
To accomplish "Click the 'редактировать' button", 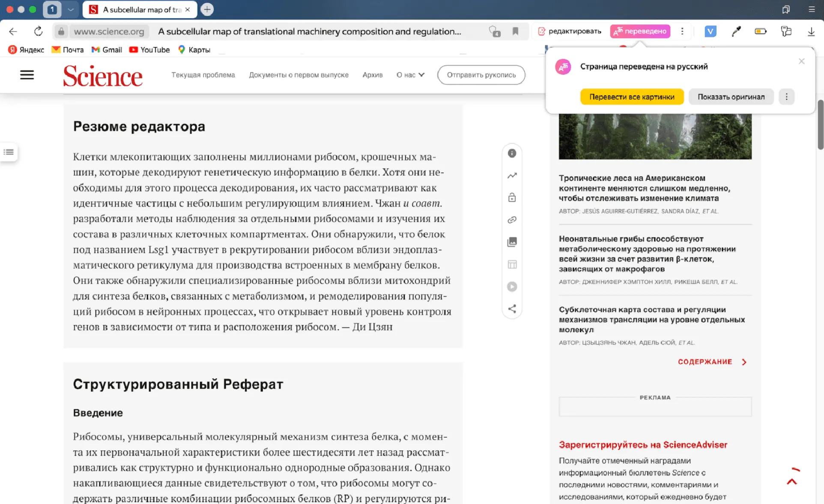I will tap(570, 31).
